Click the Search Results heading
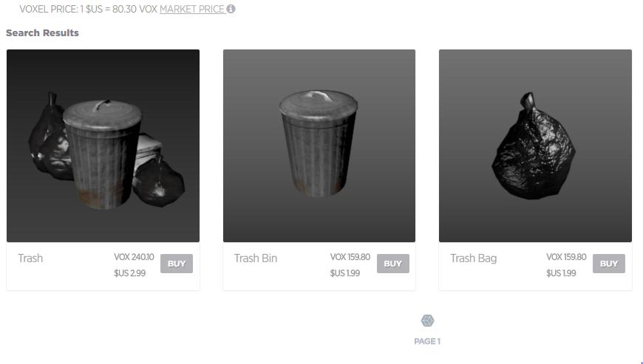643x364 pixels. click(42, 32)
